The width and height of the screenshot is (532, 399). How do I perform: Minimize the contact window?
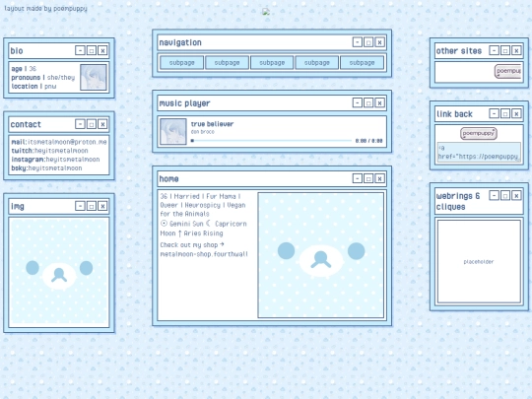[x=80, y=124]
